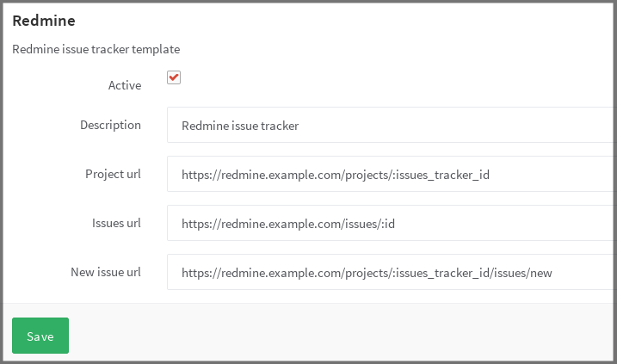The image size is (617, 364).
Task: Click the Description input field
Action: click(389, 126)
